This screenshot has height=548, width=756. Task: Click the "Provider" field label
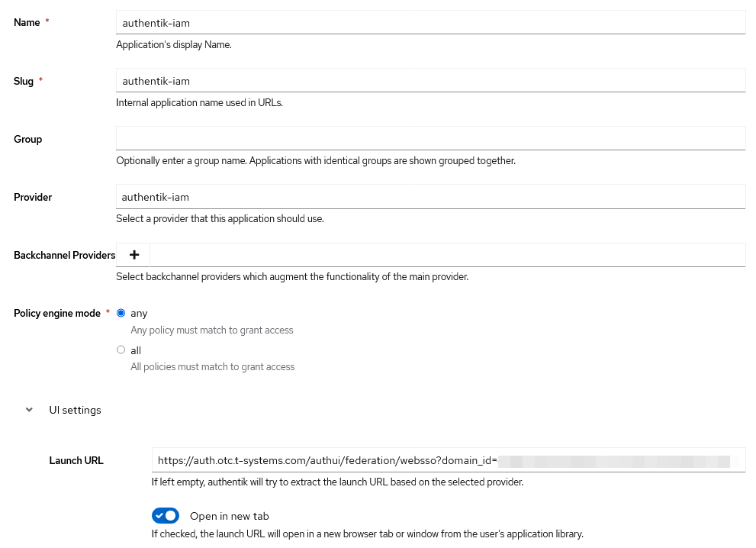pyautogui.click(x=33, y=197)
